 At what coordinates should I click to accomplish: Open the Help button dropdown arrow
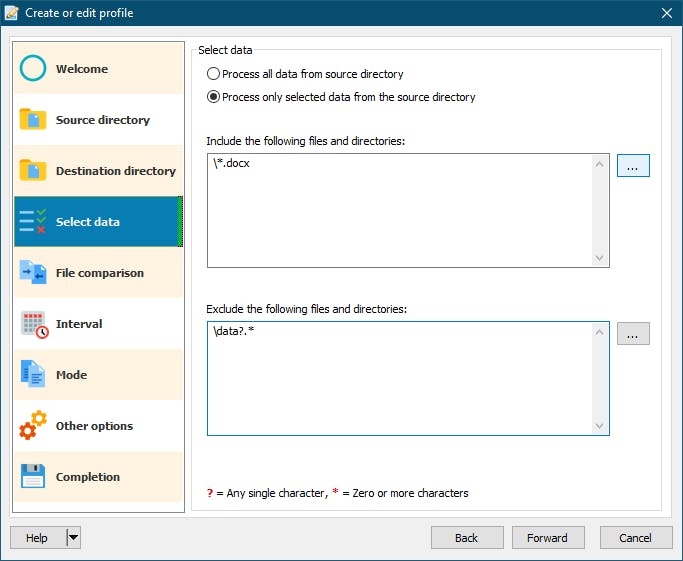tap(73, 538)
